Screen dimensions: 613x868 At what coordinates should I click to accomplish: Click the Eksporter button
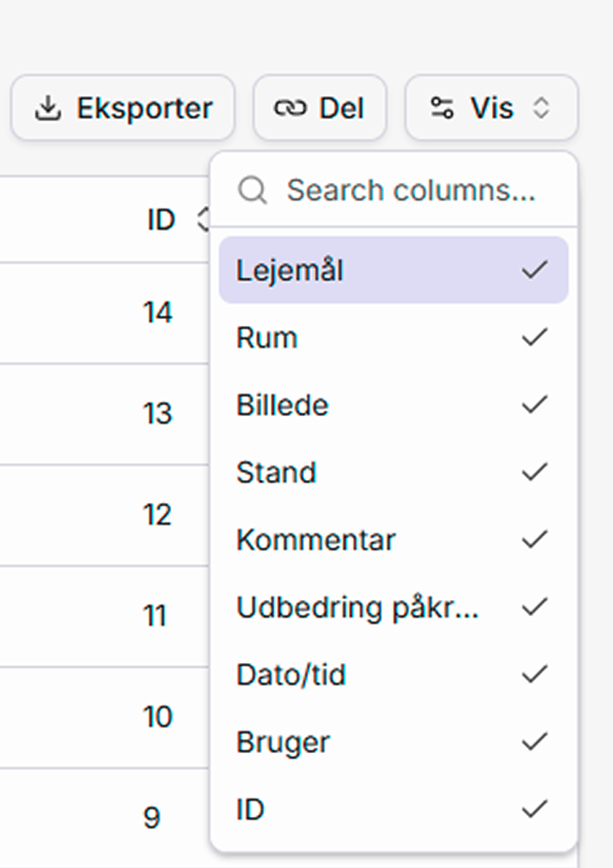[x=123, y=108]
